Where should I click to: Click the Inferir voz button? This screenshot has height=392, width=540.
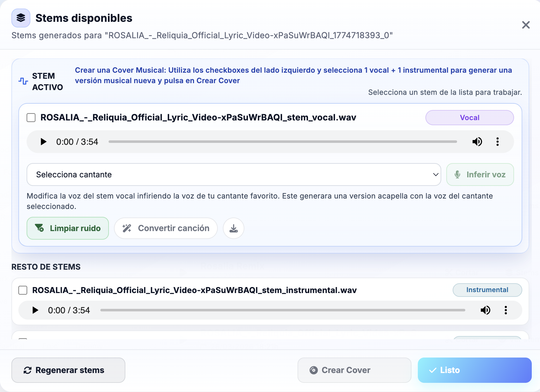tap(480, 175)
